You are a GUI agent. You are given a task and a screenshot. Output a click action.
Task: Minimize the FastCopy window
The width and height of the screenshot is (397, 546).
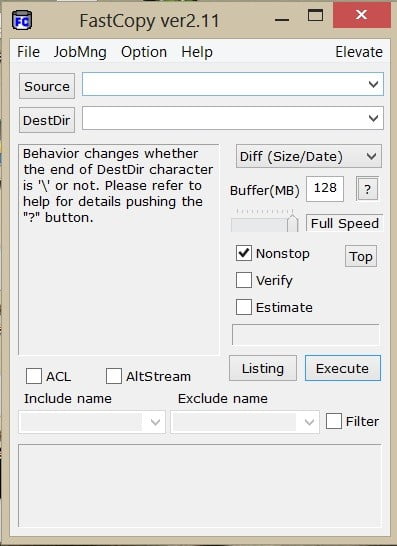pyautogui.click(x=282, y=20)
